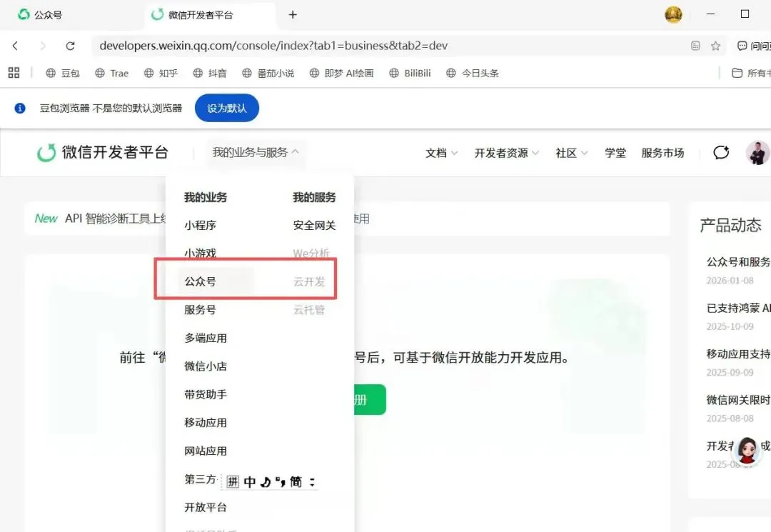Viewport: 771px width, 532px height.
Task: Select 网站应用 in the dropdown
Action: coord(206,451)
